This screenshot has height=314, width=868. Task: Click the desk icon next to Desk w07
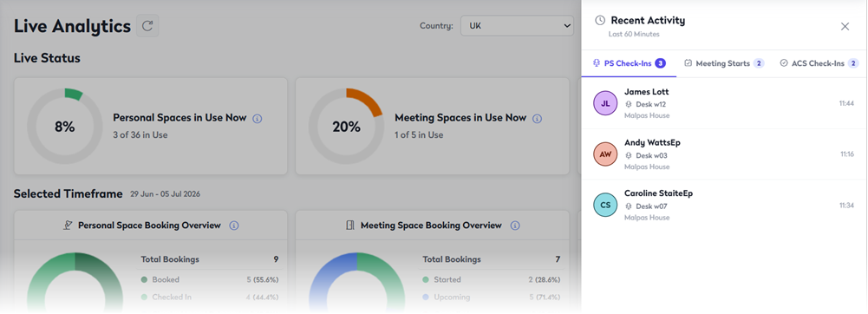629,206
